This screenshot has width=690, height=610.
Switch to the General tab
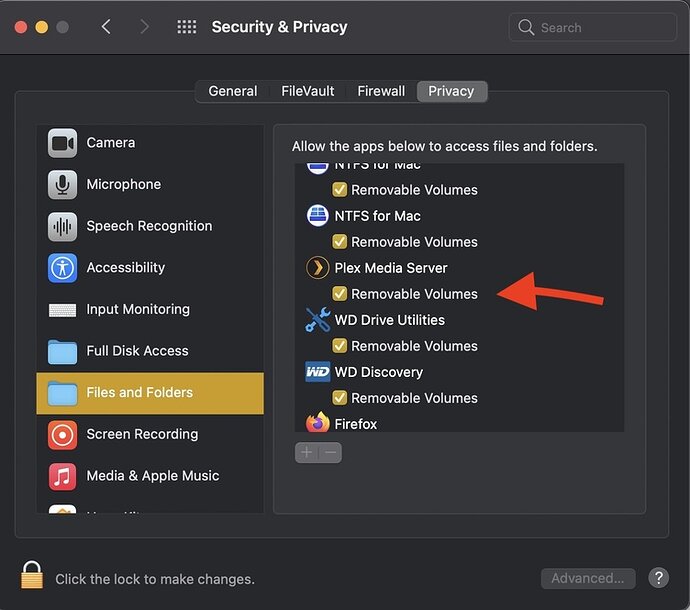[x=233, y=91]
